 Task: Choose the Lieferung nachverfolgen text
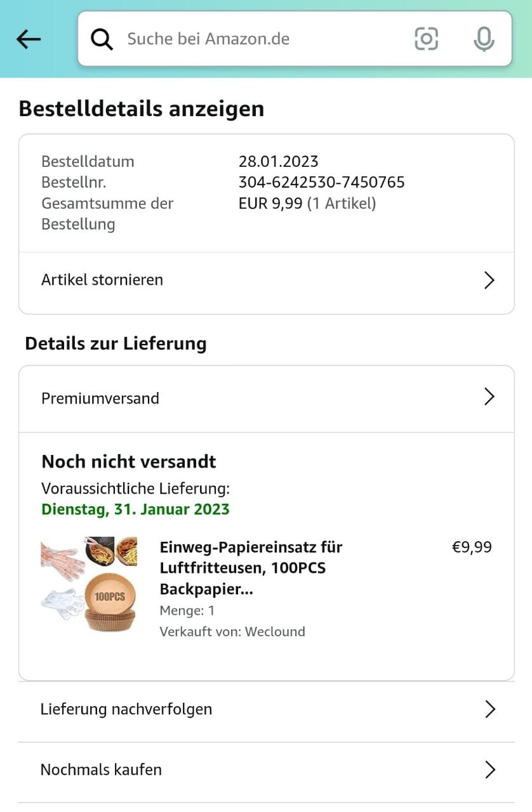126,709
